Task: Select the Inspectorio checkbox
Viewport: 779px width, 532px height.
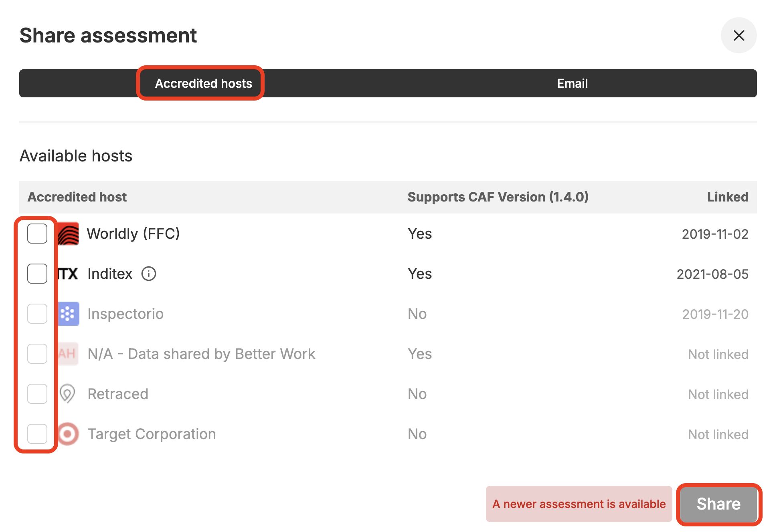Action: [x=37, y=314]
